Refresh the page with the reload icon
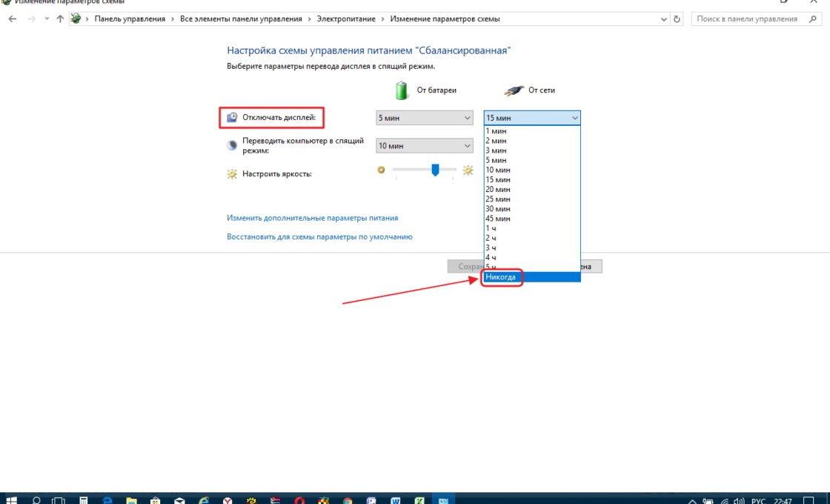The image size is (830, 504). click(677, 19)
